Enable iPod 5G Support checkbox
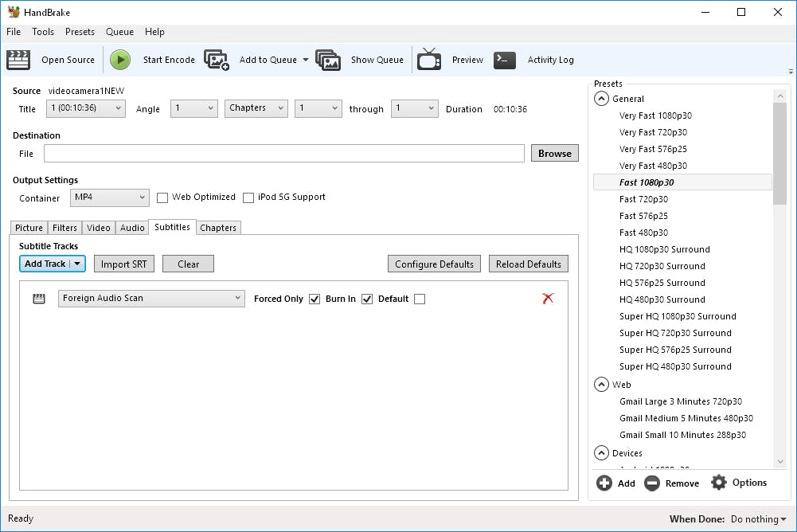This screenshot has width=797, height=532. point(248,198)
